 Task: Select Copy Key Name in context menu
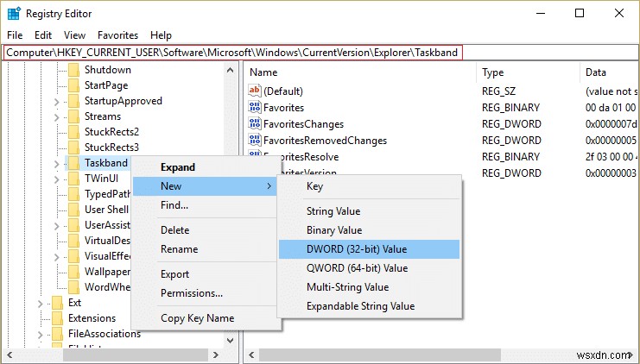[197, 318]
